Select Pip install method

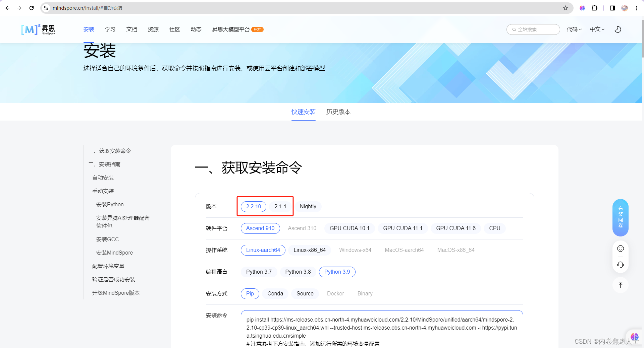pyautogui.click(x=250, y=294)
